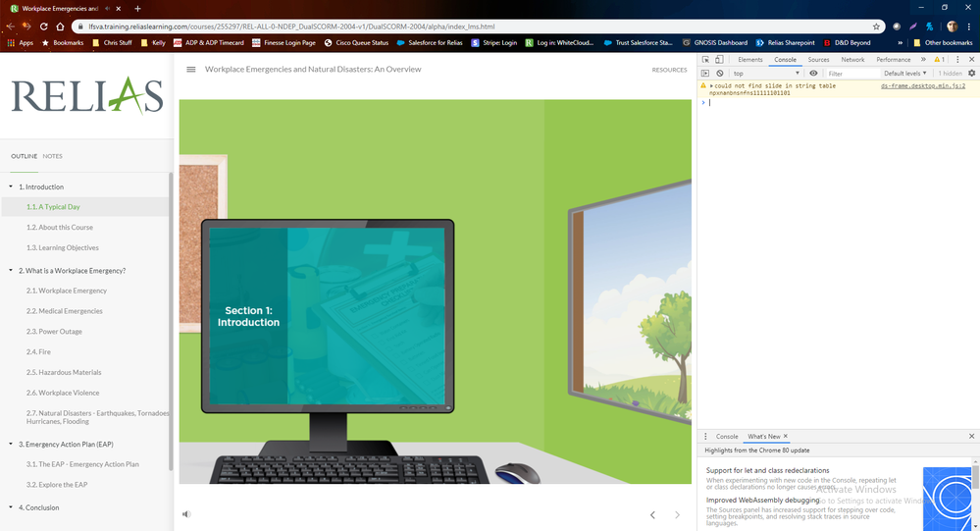Click DevTools inspect element icon

pyautogui.click(x=705, y=60)
